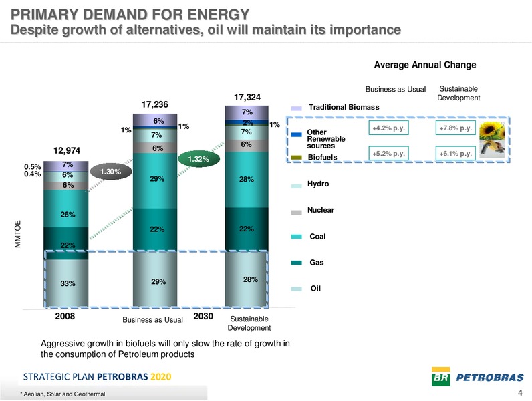This screenshot has width=532, height=401.
Task: Click the 29% coal segment in Business as Usual bar
Action: 155,180
